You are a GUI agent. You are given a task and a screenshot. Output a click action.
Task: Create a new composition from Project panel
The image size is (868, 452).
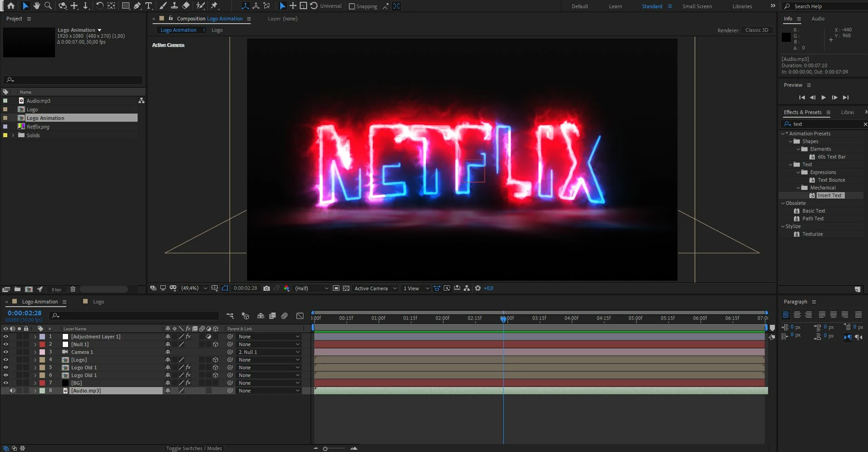[x=29, y=289]
